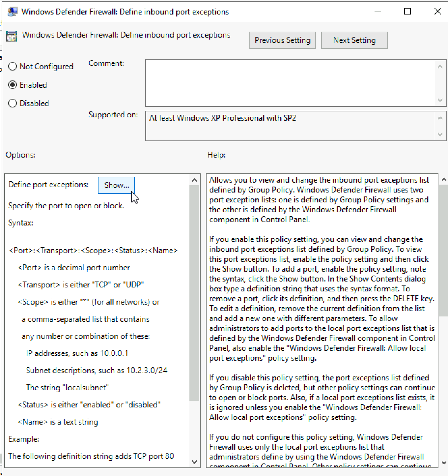Select the Disabled radio button
The image size is (448, 476).
pyautogui.click(x=29, y=104)
